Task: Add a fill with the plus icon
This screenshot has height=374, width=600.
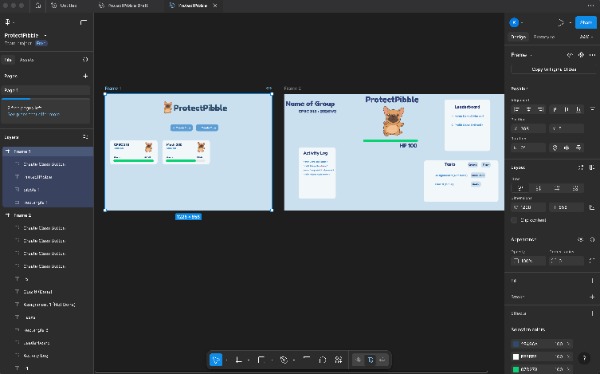Action: click(592, 281)
